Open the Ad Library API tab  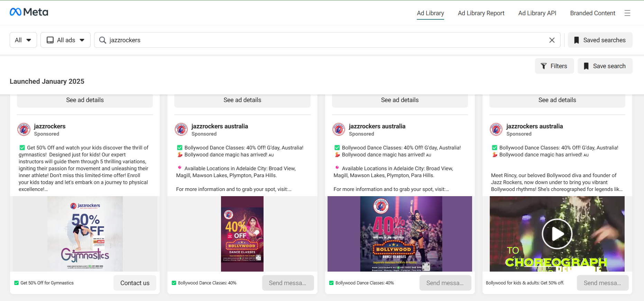tap(537, 13)
